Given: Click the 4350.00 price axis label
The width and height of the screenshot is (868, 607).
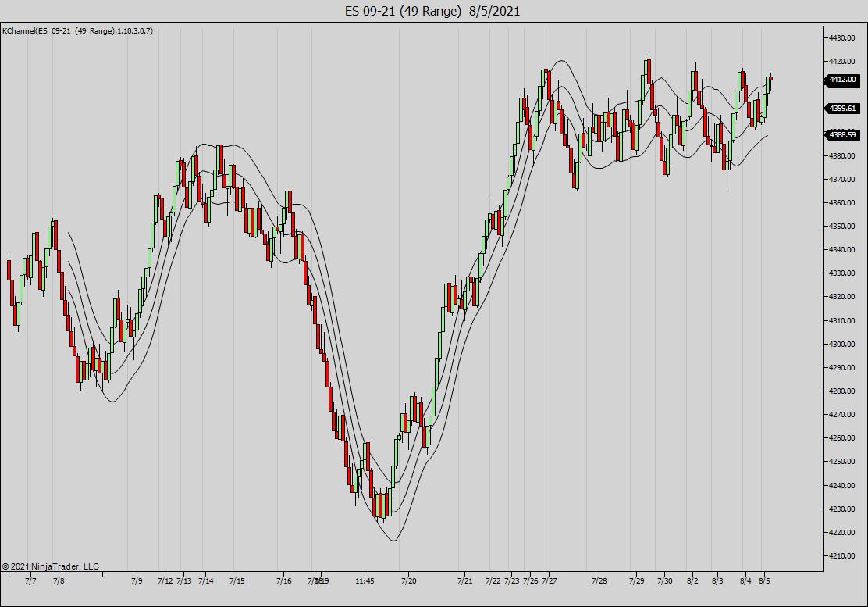Looking at the screenshot, I should pyautogui.click(x=842, y=227).
